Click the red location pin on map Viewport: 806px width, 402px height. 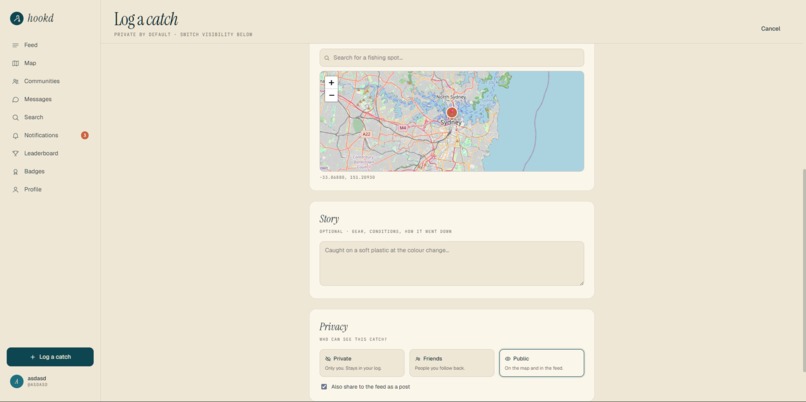pos(451,112)
